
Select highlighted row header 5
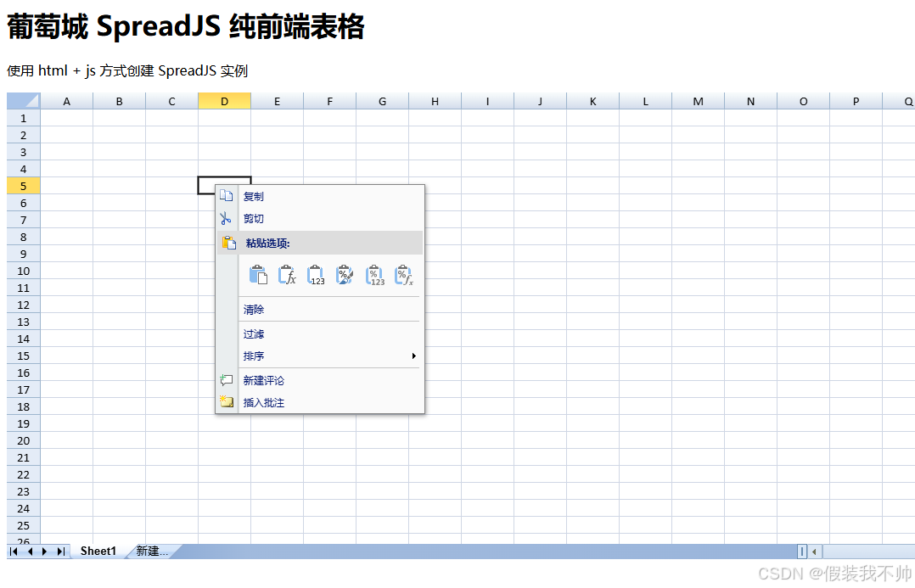pos(24,186)
